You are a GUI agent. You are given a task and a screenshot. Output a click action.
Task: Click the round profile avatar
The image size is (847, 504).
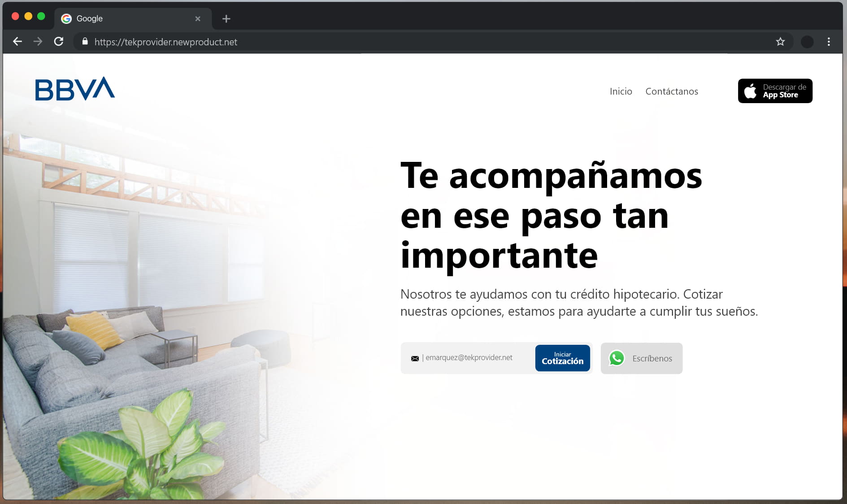coord(807,42)
